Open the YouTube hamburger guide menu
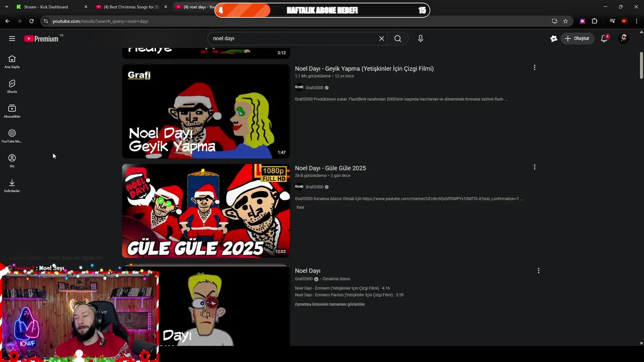644x362 pixels. click(x=12, y=39)
